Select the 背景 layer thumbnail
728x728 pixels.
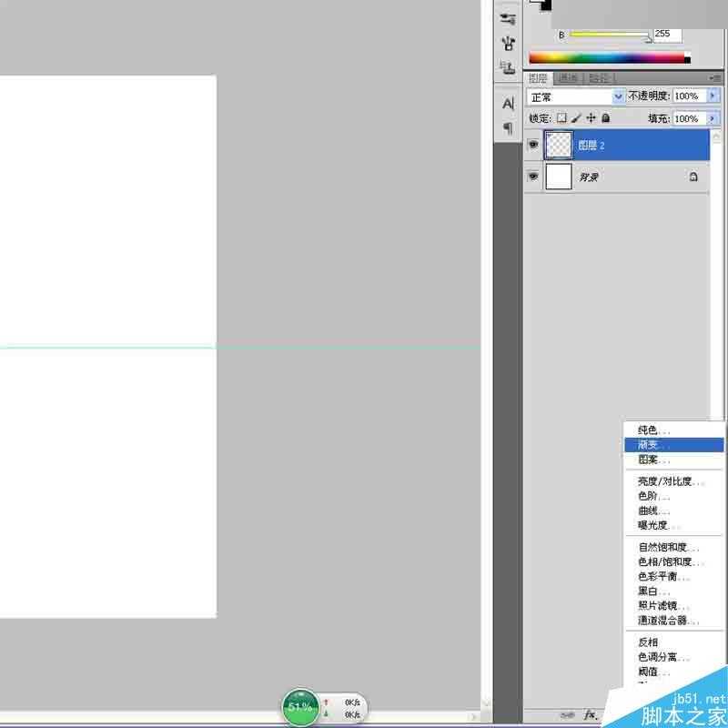558,177
